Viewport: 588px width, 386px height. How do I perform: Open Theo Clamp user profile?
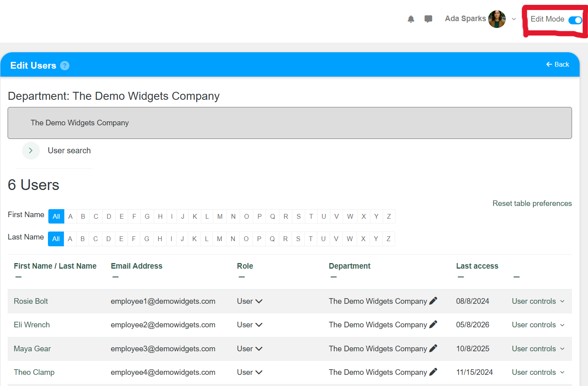tap(34, 372)
